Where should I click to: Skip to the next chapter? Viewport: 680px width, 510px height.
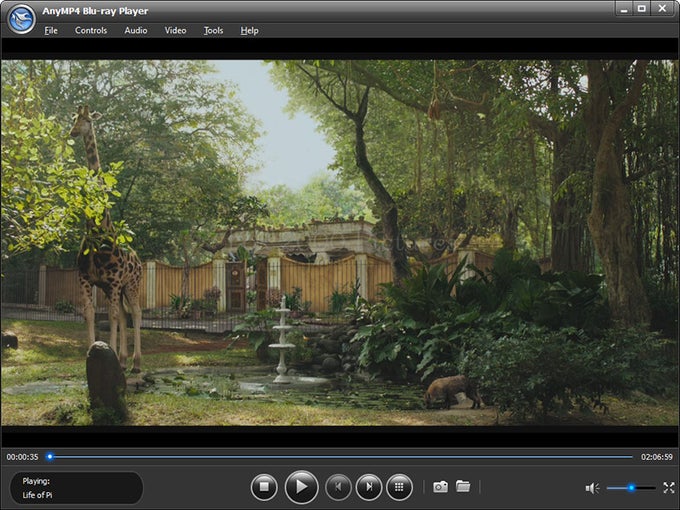click(369, 487)
